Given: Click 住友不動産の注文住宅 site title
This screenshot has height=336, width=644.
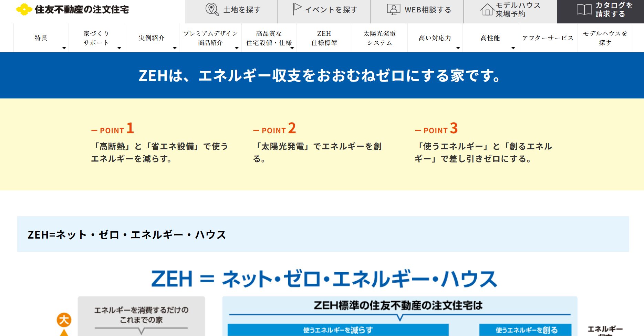Looking at the screenshot, I should [82, 10].
